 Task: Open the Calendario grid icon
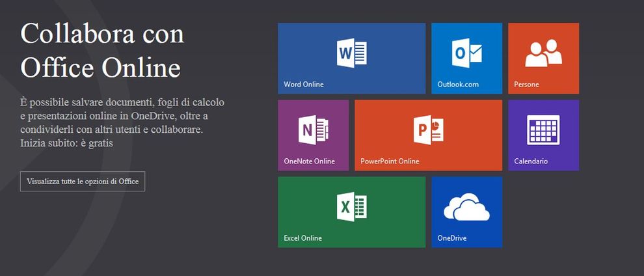(x=543, y=130)
